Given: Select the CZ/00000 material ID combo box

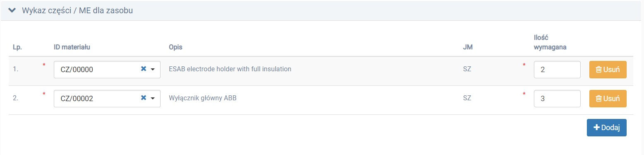Looking at the screenshot, I should [x=107, y=70].
